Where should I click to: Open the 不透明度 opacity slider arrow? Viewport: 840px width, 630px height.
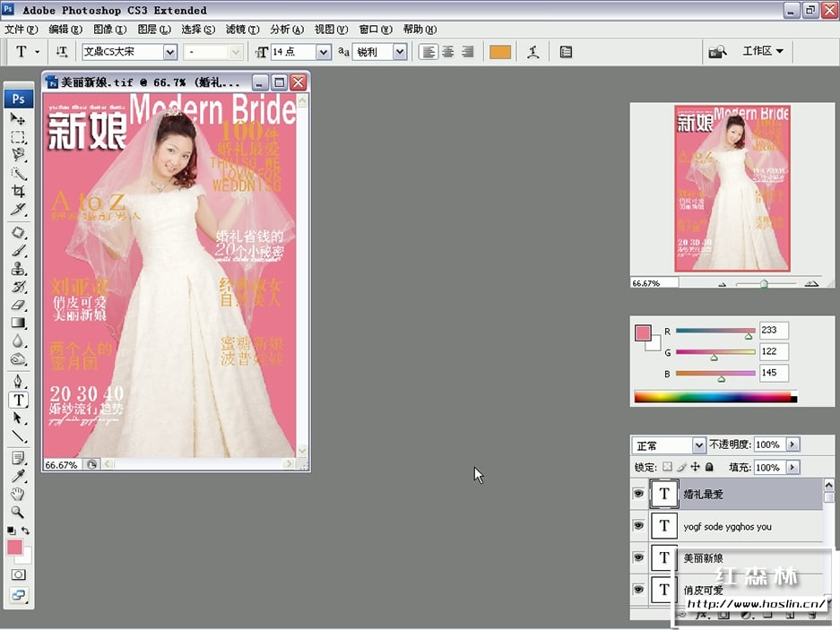pyautogui.click(x=792, y=444)
